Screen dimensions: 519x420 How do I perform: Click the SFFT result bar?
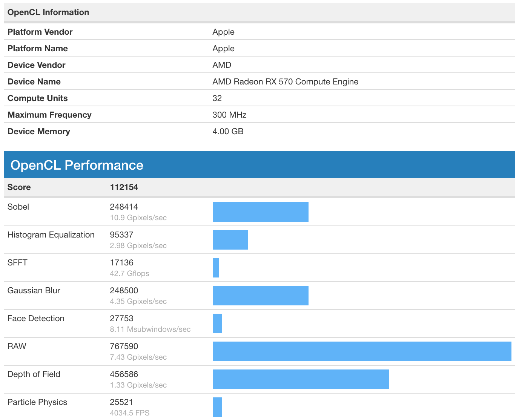[x=216, y=268]
